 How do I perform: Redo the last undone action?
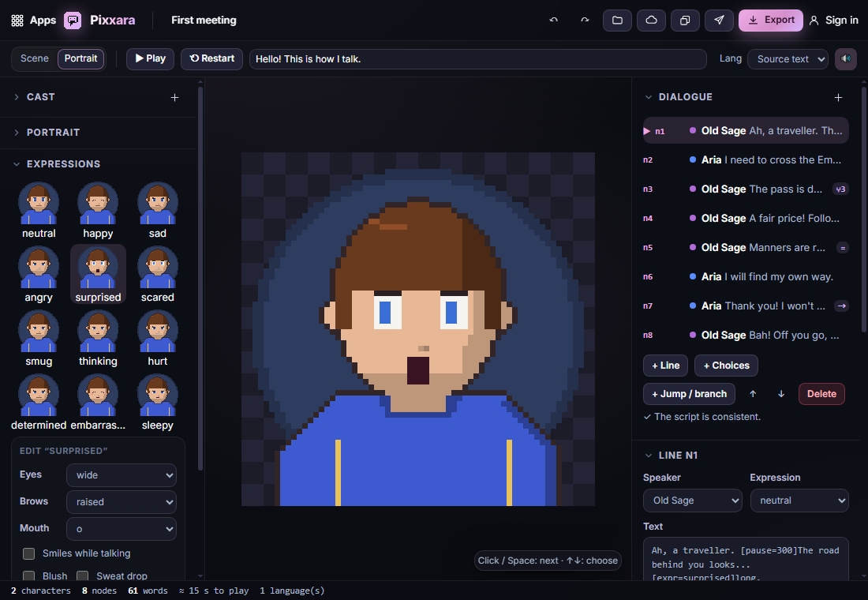tap(585, 21)
